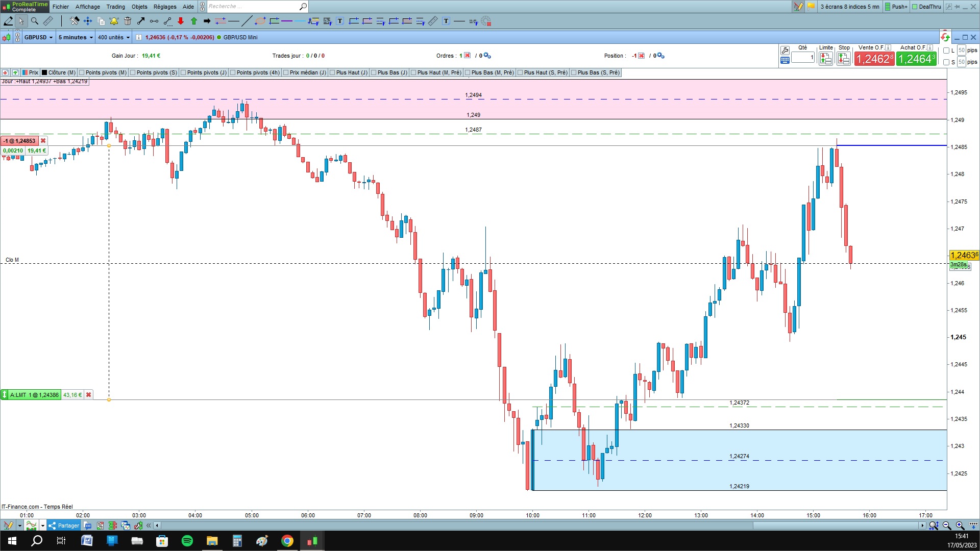Click the red Vente sell price button
Image resolution: width=980 pixels, height=551 pixels.
pos(874,59)
